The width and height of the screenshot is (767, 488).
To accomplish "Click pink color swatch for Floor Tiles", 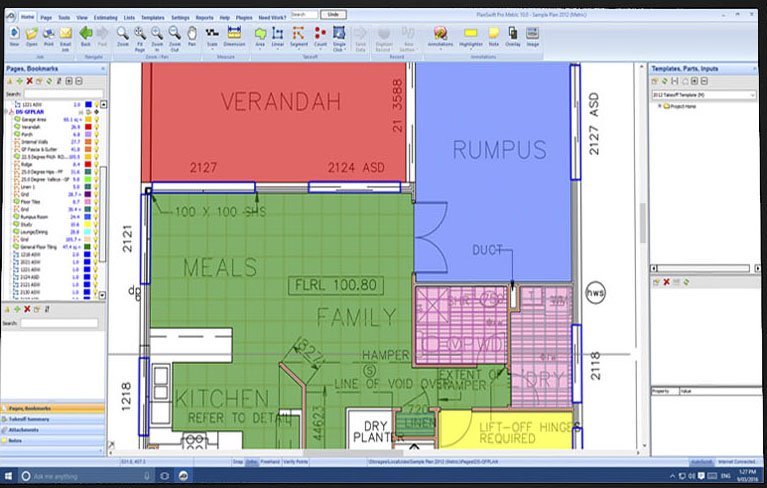I will click(88, 202).
